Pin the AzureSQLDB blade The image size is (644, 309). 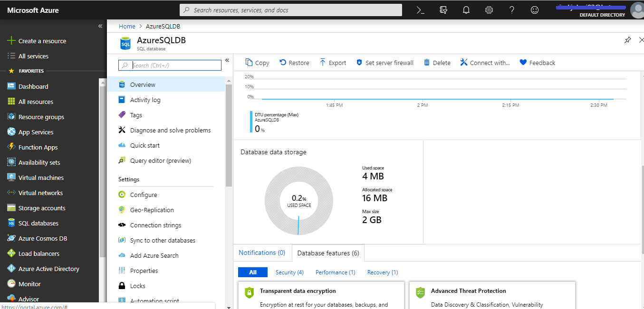[x=627, y=40]
